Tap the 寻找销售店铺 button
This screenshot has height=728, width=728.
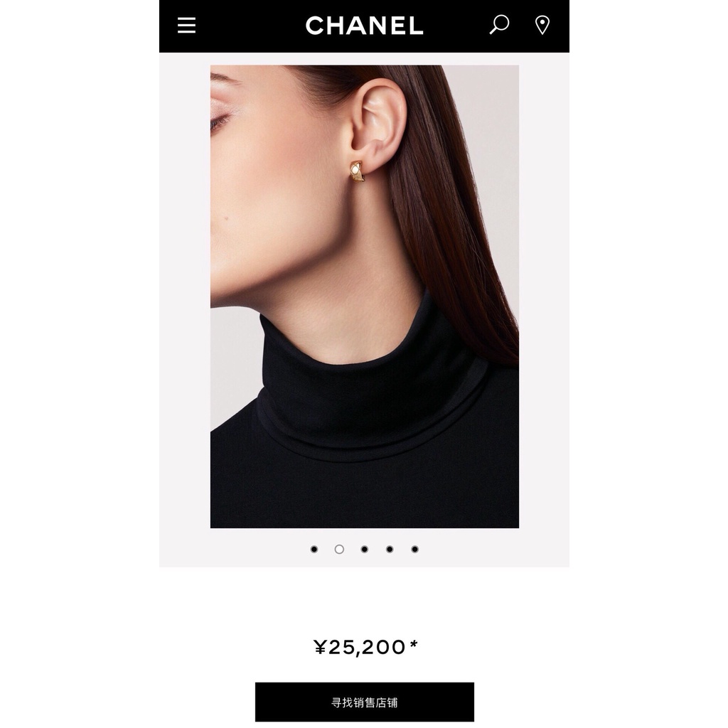point(365,702)
